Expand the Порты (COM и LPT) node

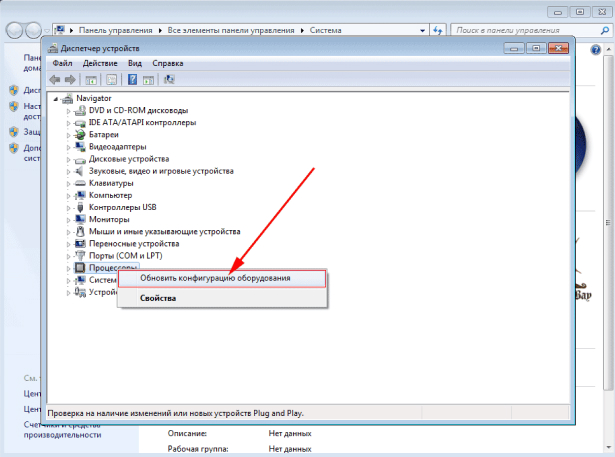tap(68, 256)
